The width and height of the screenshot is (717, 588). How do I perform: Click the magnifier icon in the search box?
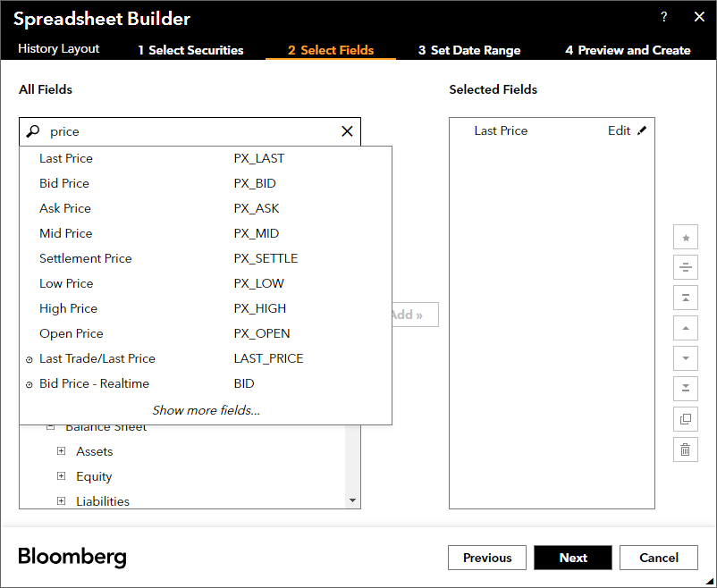coord(33,130)
